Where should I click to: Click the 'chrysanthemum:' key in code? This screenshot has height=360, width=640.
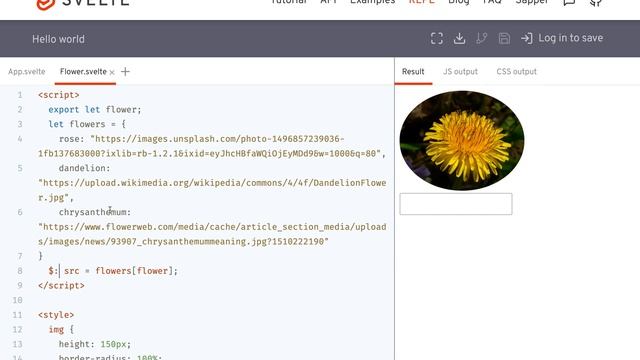coord(95,212)
